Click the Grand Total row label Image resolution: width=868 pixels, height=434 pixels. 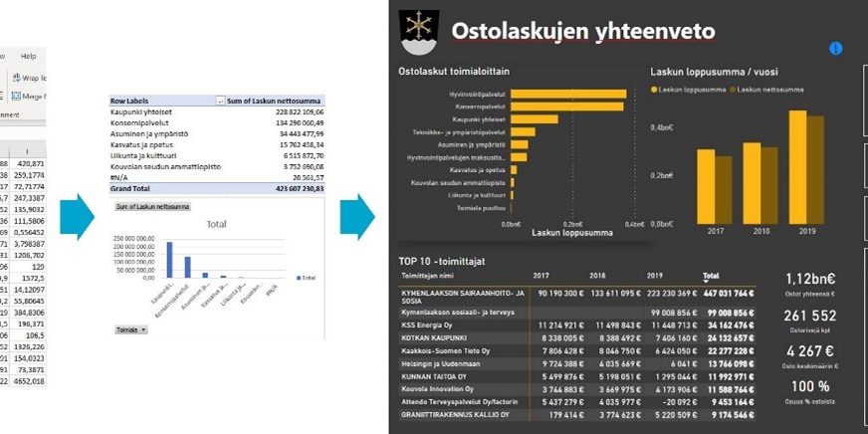coord(129,188)
